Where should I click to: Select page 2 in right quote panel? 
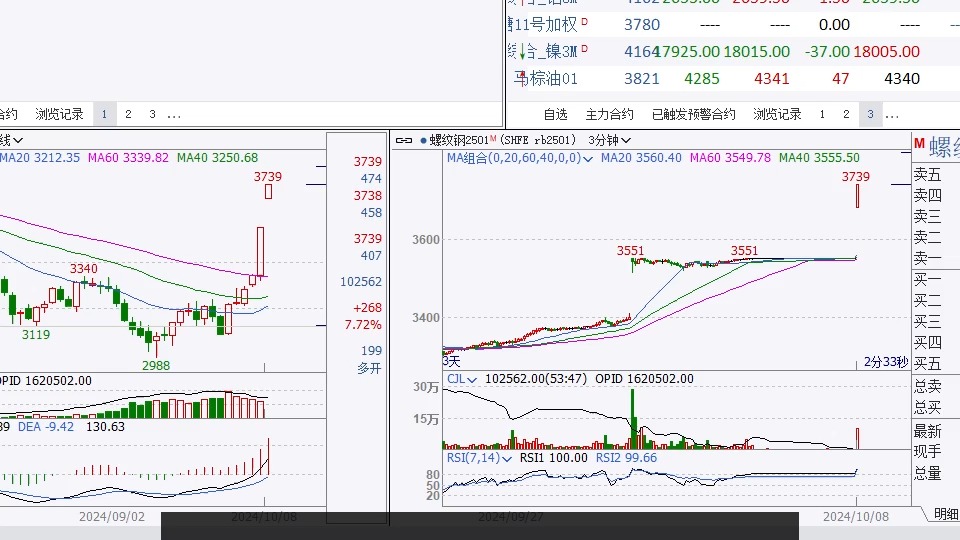(846, 114)
